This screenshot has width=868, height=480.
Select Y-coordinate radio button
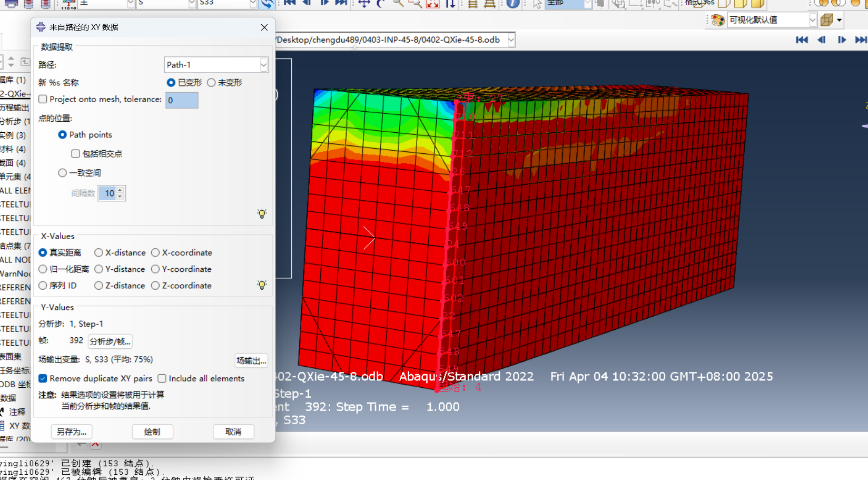(155, 269)
